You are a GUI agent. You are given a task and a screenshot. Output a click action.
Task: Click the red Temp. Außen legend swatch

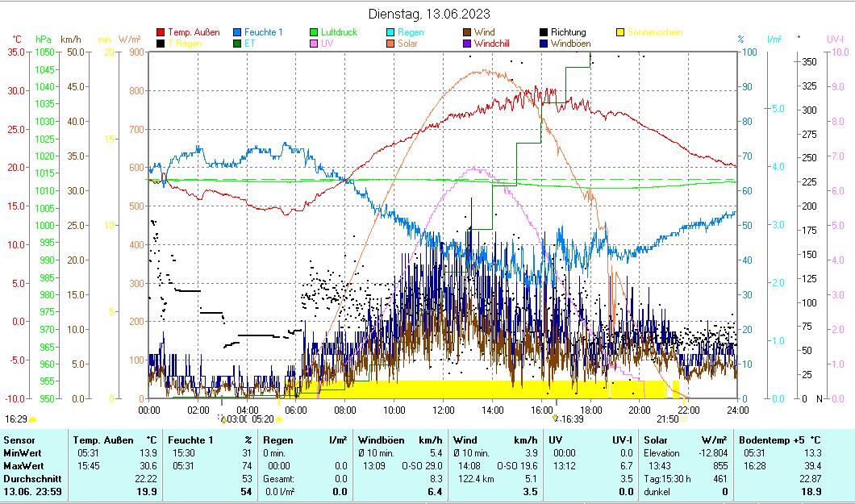tap(161, 33)
